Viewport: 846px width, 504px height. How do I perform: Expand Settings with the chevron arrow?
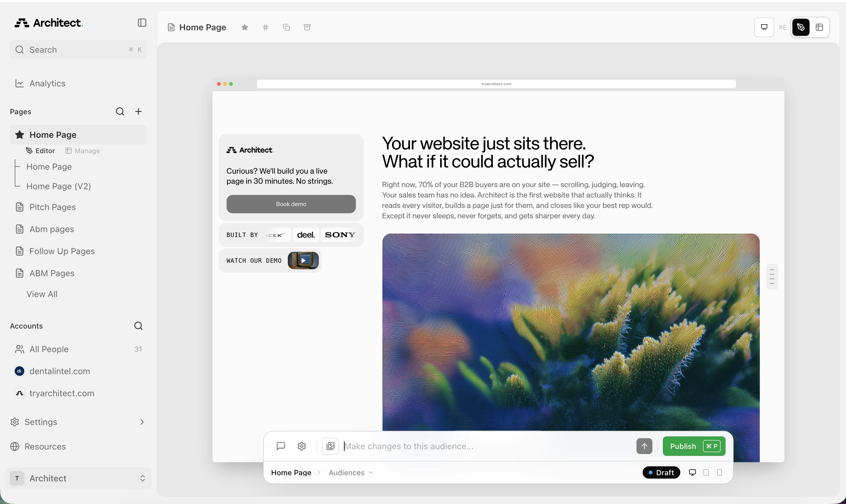142,422
